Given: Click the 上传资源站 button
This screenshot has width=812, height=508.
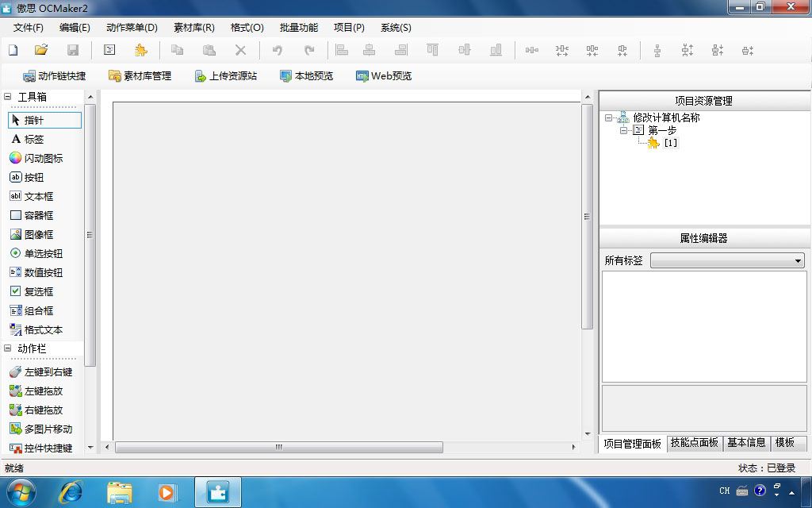Looking at the screenshot, I should (226, 75).
